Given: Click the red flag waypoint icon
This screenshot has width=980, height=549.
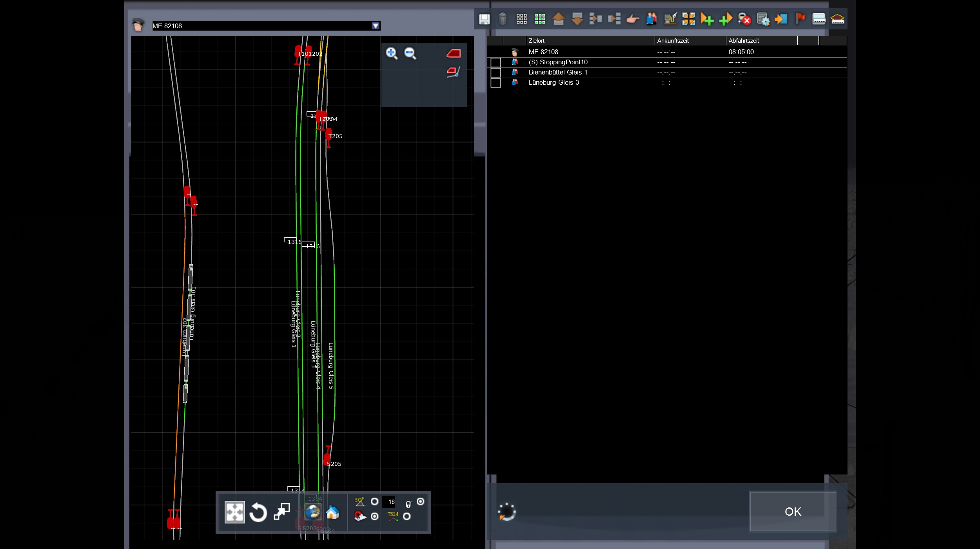Looking at the screenshot, I should coord(800,18).
